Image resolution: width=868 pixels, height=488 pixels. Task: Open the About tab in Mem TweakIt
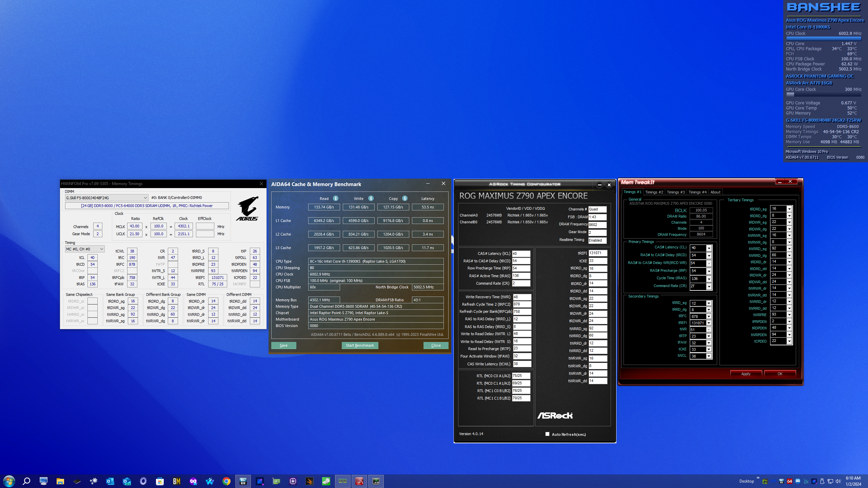pyautogui.click(x=715, y=192)
